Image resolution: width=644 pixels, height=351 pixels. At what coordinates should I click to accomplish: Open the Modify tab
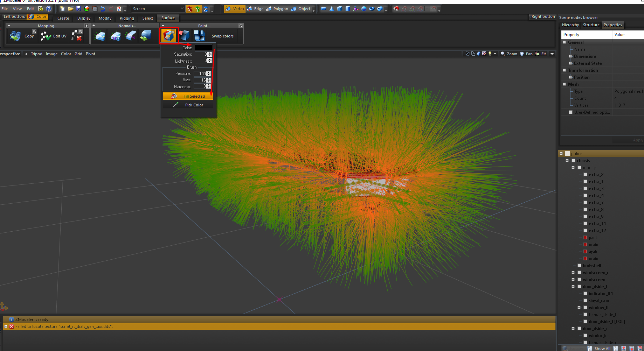coord(105,18)
